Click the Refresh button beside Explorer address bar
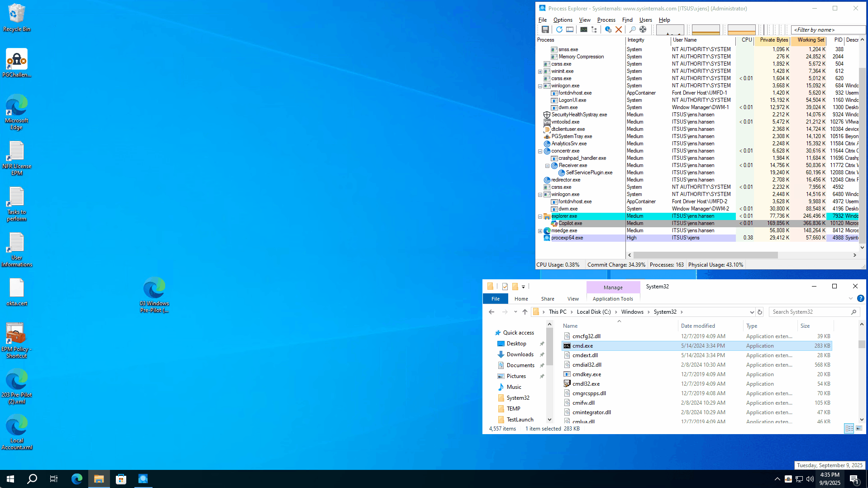 click(760, 312)
